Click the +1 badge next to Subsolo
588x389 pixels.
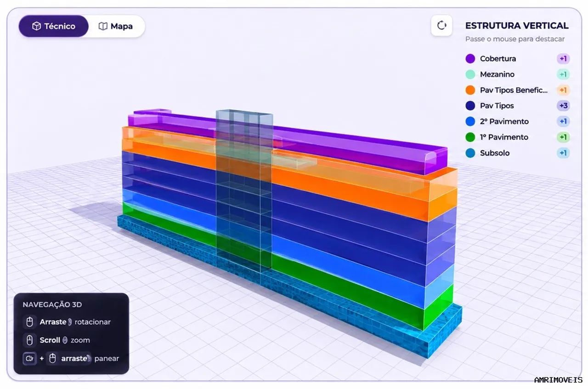tap(563, 153)
